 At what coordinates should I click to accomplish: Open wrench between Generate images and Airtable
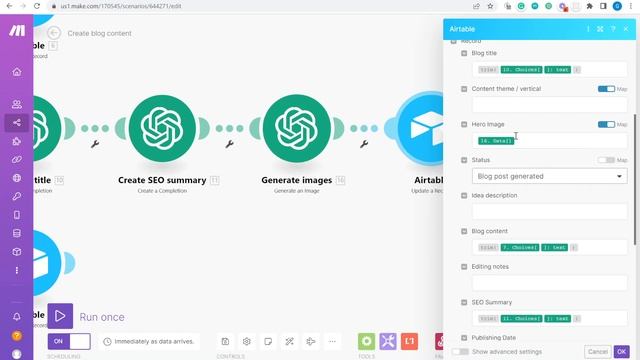point(364,144)
